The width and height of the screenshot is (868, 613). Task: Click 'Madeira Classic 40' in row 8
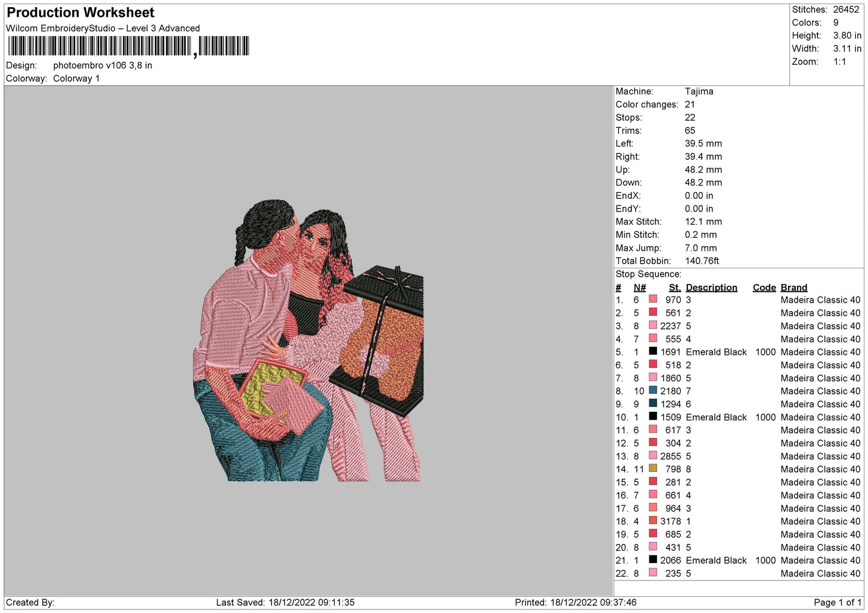point(821,391)
